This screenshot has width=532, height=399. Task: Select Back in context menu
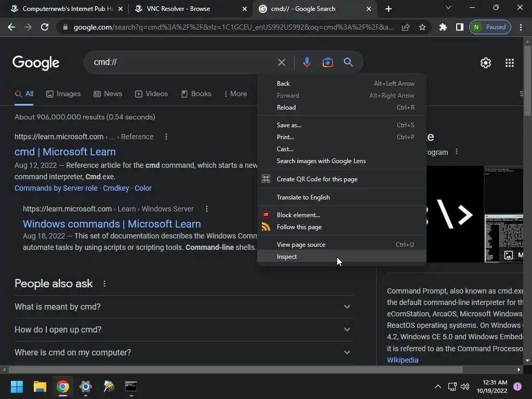point(342,84)
